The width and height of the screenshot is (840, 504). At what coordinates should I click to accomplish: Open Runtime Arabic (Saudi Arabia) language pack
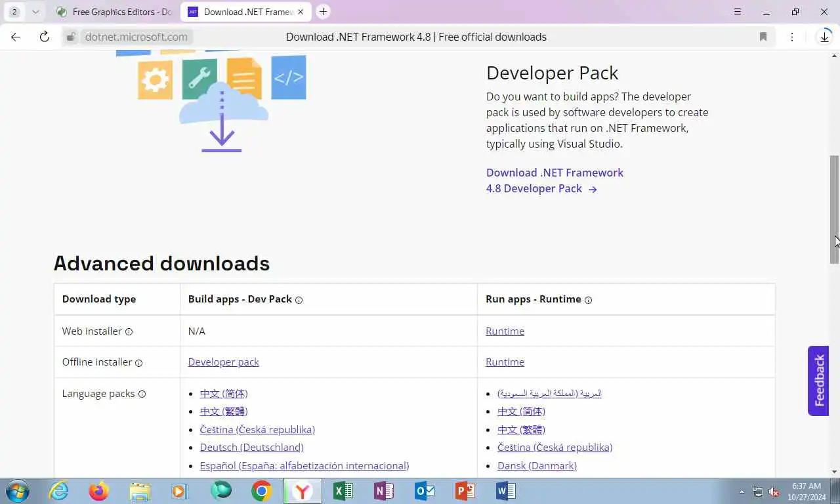pos(549,393)
